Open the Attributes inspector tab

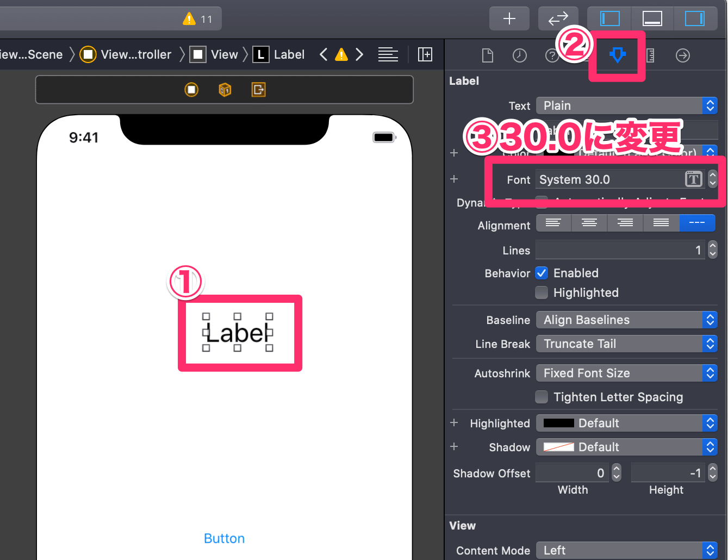point(618,55)
